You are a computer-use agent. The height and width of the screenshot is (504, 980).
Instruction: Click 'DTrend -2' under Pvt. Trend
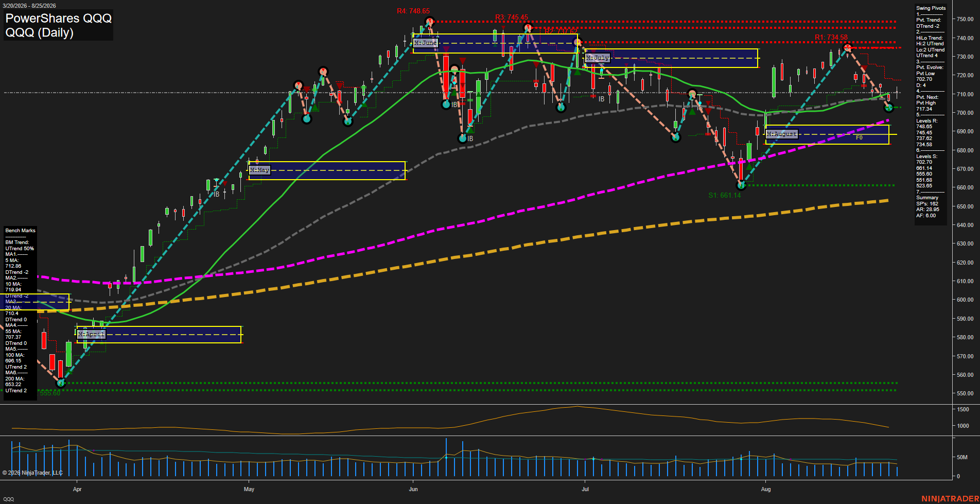click(927, 26)
